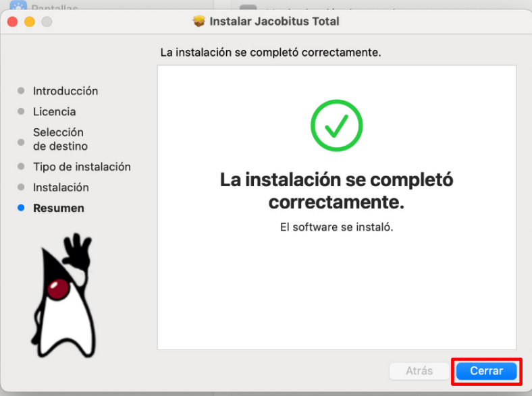The width and height of the screenshot is (532, 396).
Task: Open the Tipo de instalación step
Action: (82, 167)
